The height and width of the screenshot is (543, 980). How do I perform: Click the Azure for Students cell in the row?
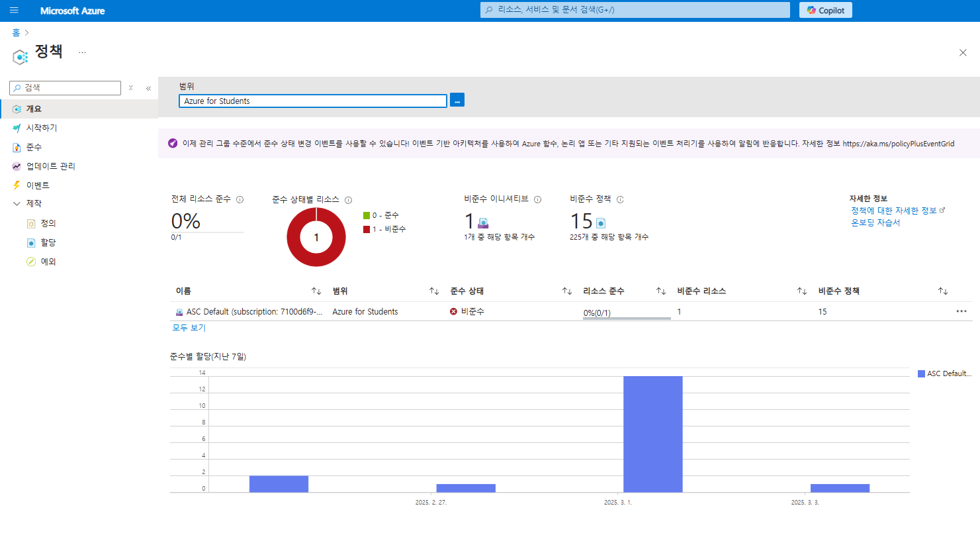[x=365, y=312]
